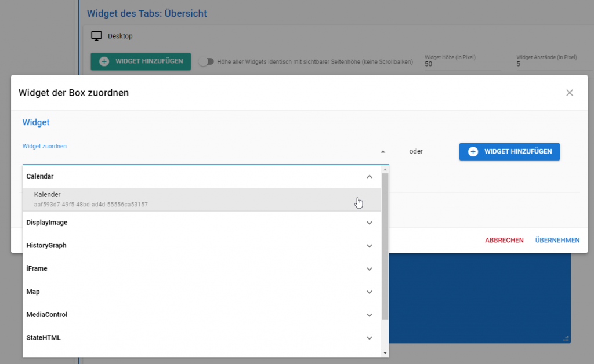Expand the Map widget group

pyautogui.click(x=370, y=292)
